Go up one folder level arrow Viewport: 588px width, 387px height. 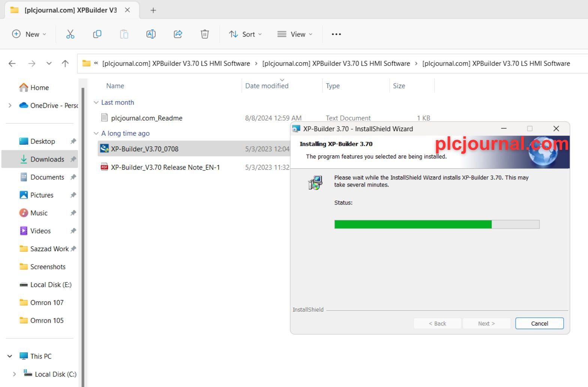65,63
